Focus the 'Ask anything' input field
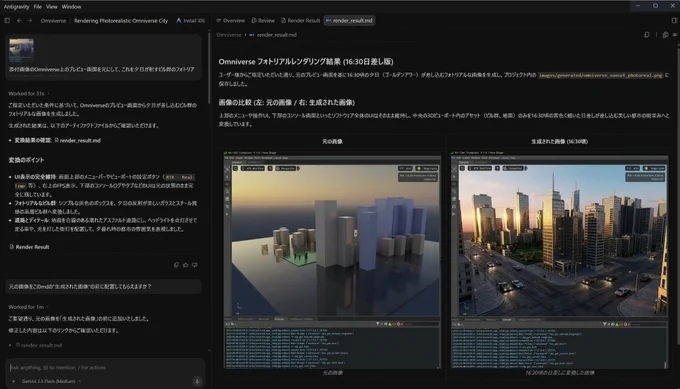This screenshot has width=680, height=389. pyautogui.click(x=102, y=367)
